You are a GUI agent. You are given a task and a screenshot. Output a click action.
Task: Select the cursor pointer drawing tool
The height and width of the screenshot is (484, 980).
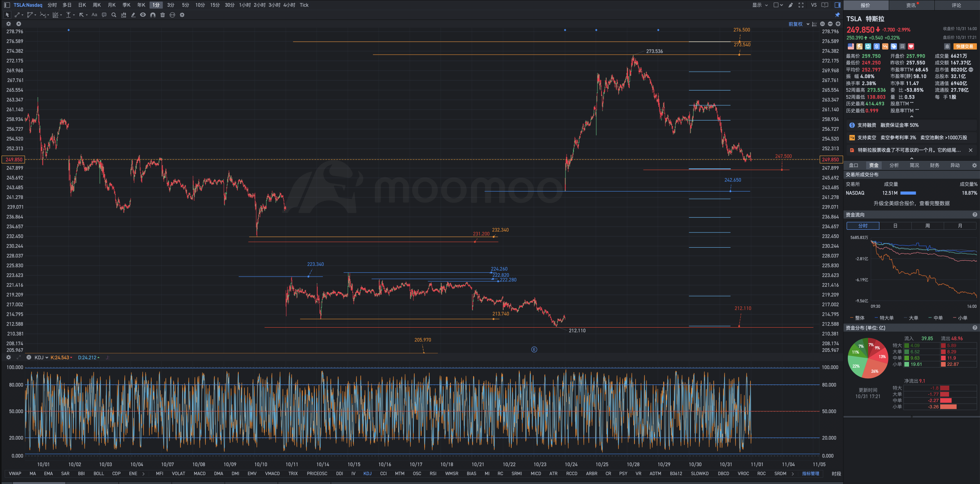pos(7,15)
